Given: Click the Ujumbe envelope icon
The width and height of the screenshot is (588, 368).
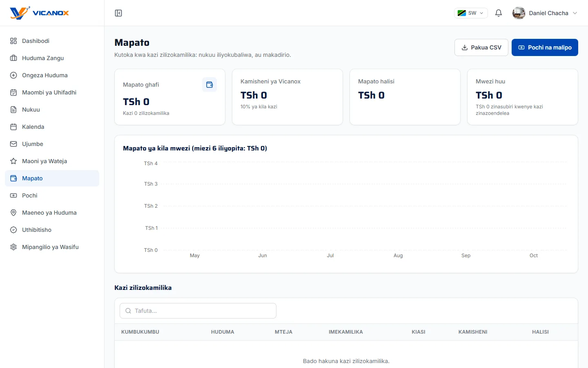Looking at the screenshot, I should 13,144.
